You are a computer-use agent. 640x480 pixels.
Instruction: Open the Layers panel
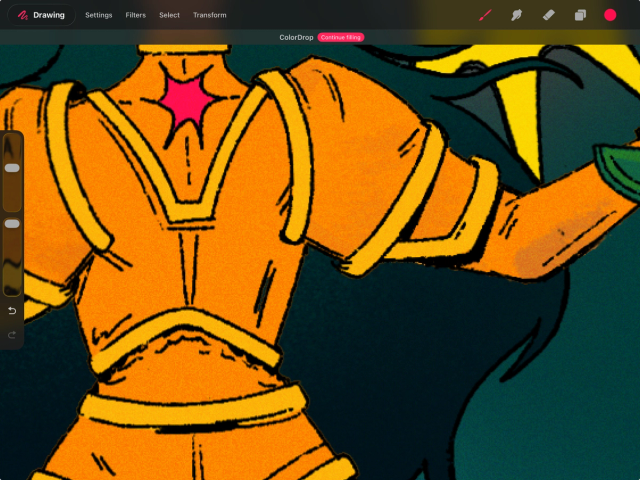click(x=580, y=16)
